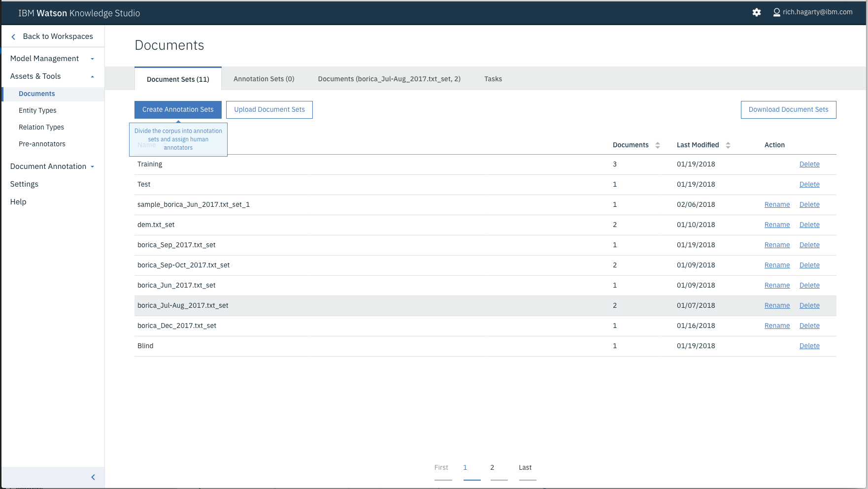Screen dimensions: 868x489
Task: Collapse the sidebar with the bottom chevron
Action: [x=93, y=477]
